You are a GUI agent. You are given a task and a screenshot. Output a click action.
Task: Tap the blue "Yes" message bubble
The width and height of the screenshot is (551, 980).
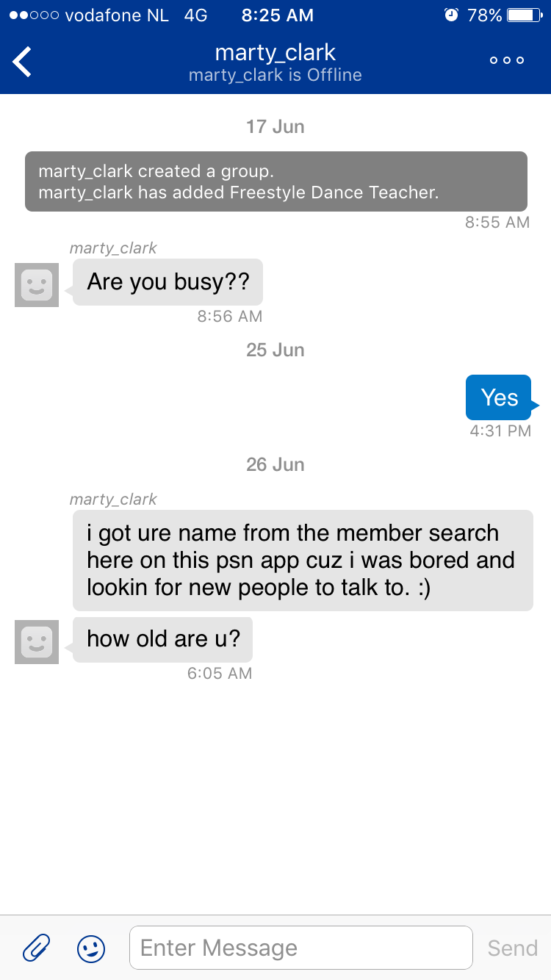pos(500,397)
